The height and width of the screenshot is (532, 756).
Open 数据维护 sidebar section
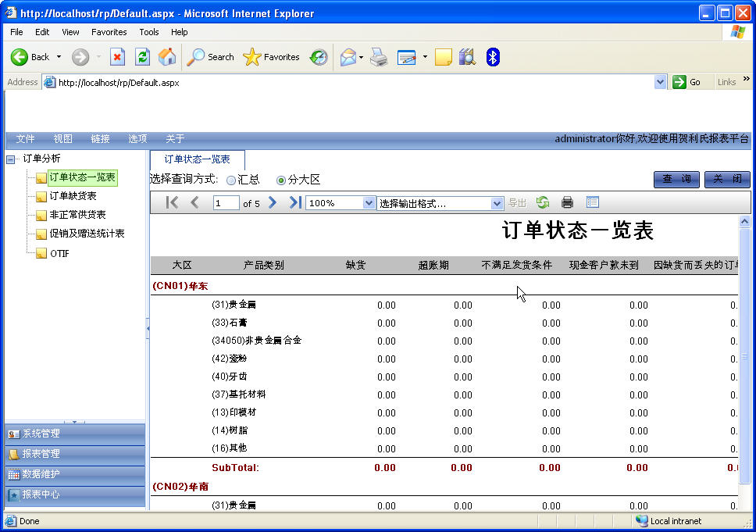75,474
